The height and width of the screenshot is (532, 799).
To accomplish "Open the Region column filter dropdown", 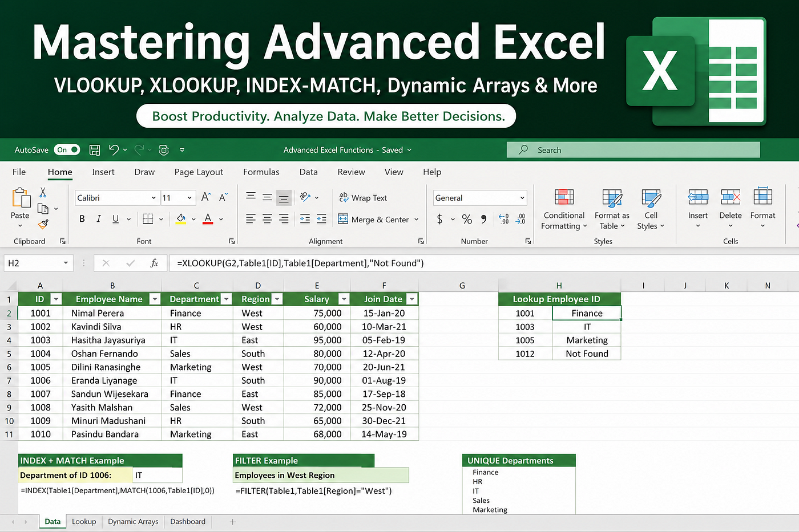I will [277, 299].
